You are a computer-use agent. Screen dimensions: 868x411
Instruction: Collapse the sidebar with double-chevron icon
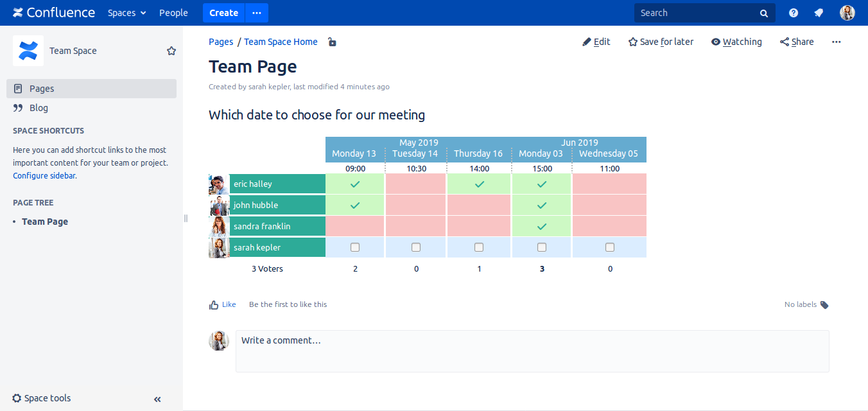[x=157, y=399]
